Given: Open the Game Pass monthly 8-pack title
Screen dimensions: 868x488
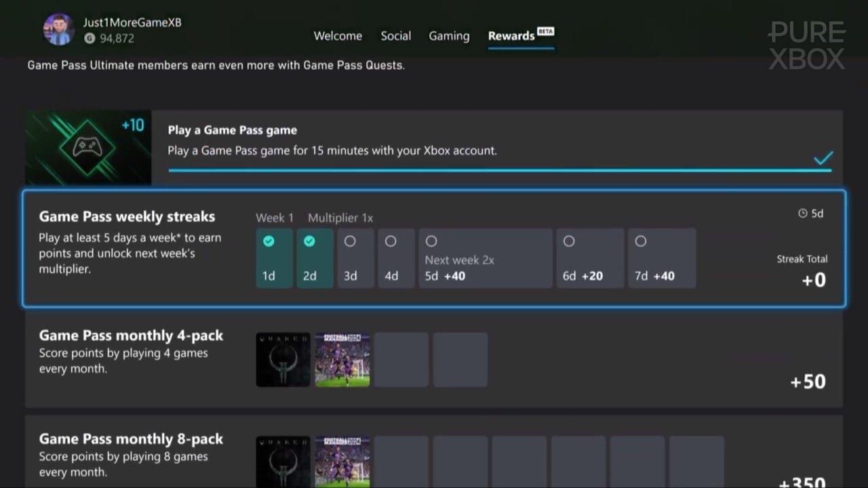Looking at the screenshot, I should pyautogui.click(x=131, y=439).
